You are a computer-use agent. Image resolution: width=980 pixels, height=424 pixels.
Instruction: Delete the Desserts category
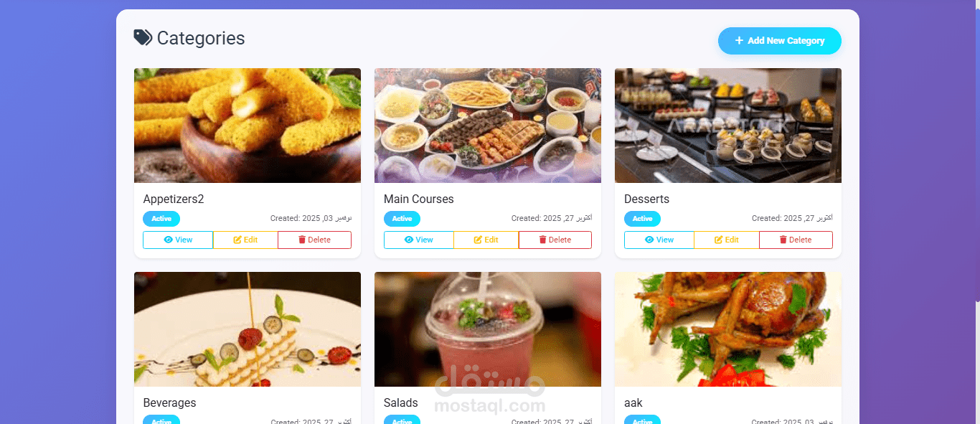796,240
